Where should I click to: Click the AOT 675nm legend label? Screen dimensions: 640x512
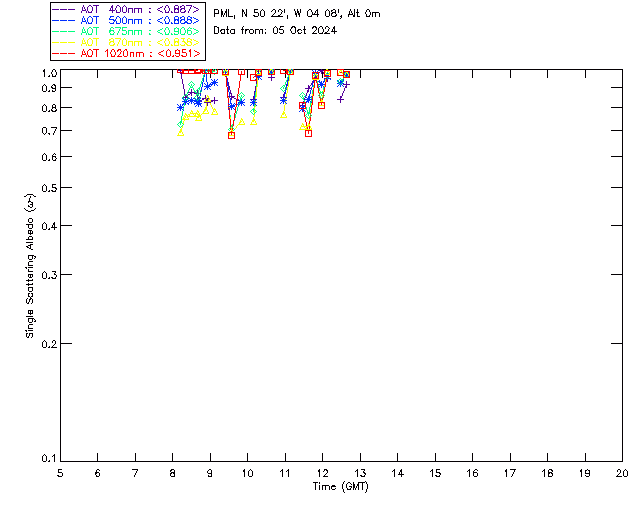coord(140,31)
